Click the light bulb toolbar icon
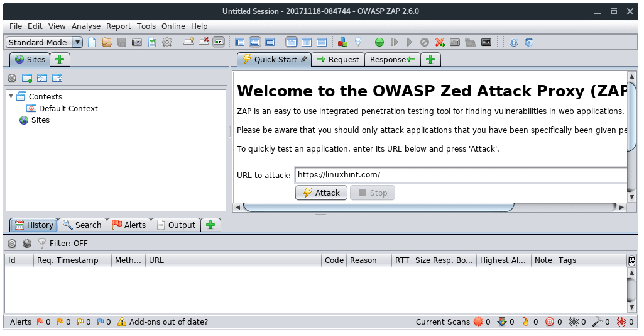The image size is (644, 336). (358, 42)
